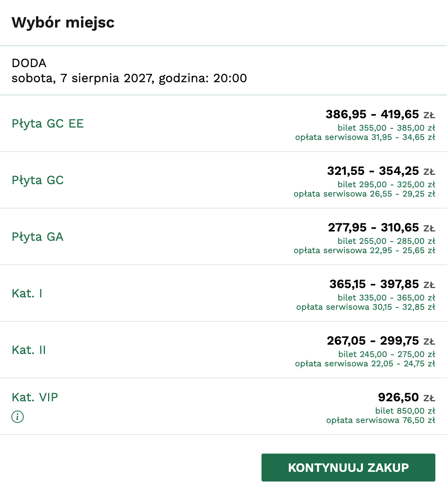447x504 pixels.
Task: Click the 365,15 - 397,85 zł total price
Action: point(382,284)
